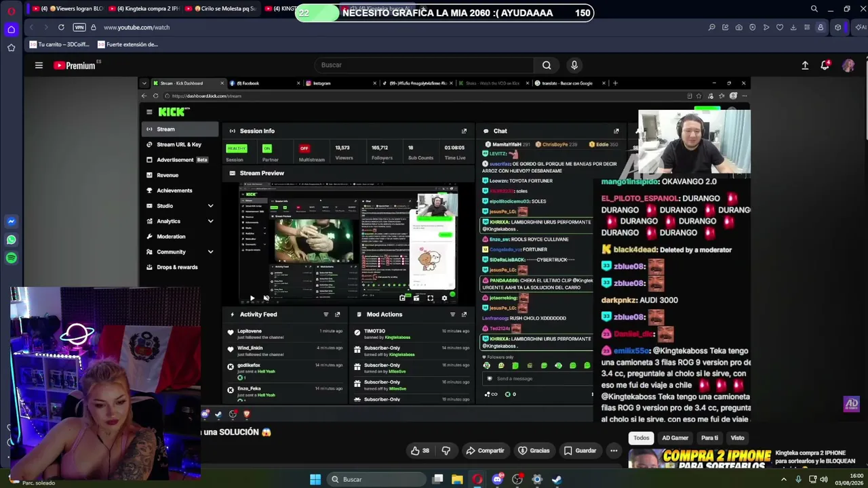The image size is (868, 488).
Task: Open the YouTube account avatar menu
Action: coord(848,65)
